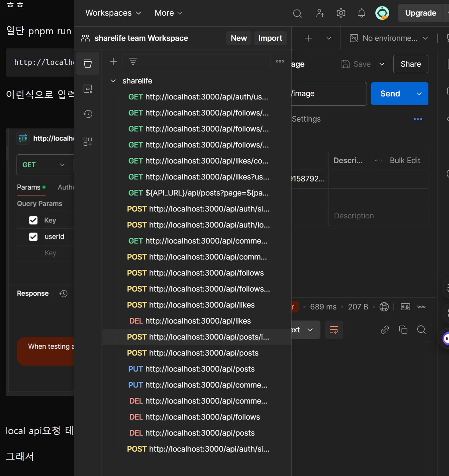Open the Workspaces dropdown
Image resolution: width=449 pixels, height=476 pixels.
tap(113, 13)
